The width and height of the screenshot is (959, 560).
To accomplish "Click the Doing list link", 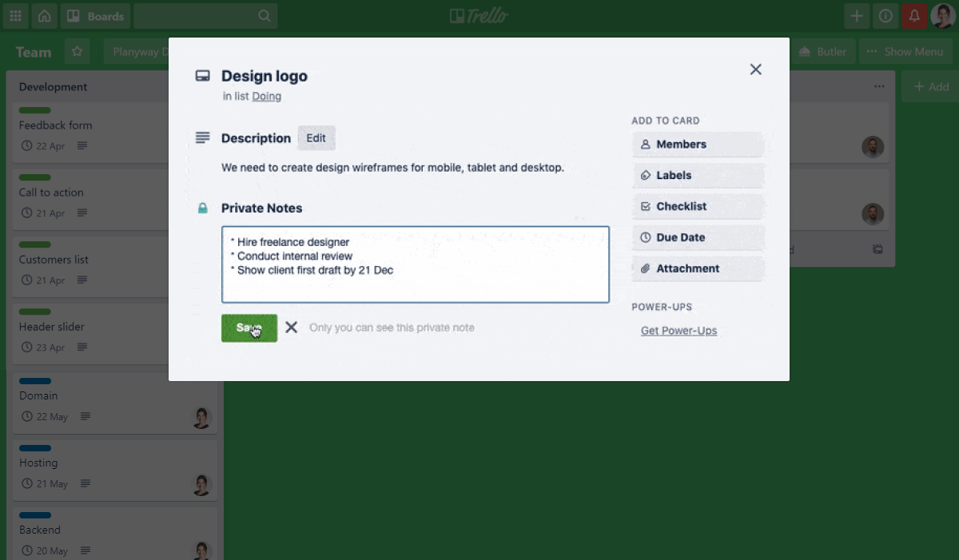I will coord(267,97).
